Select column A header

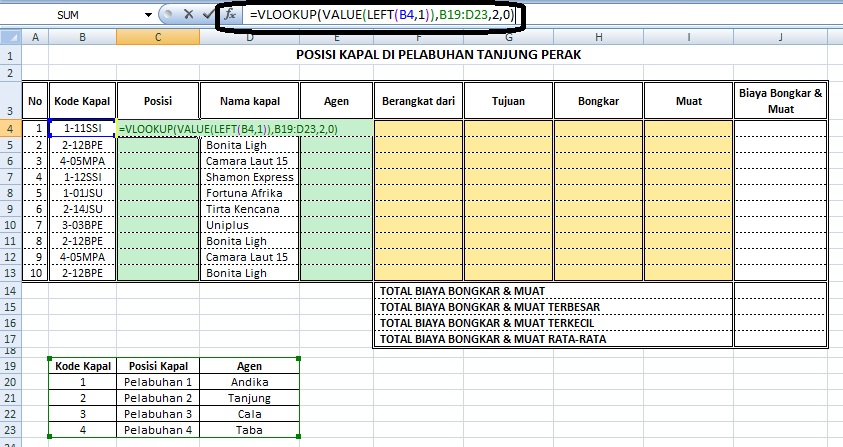35,37
